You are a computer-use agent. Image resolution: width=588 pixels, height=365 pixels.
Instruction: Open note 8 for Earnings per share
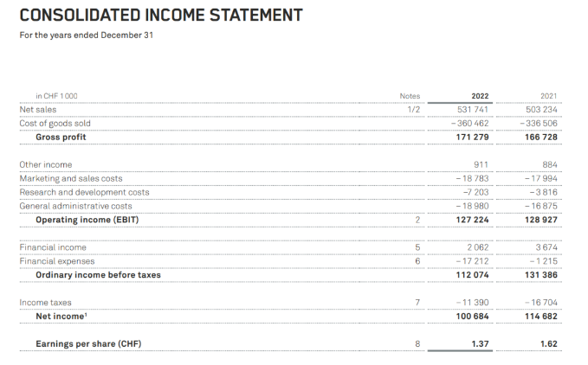tap(417, 344)
